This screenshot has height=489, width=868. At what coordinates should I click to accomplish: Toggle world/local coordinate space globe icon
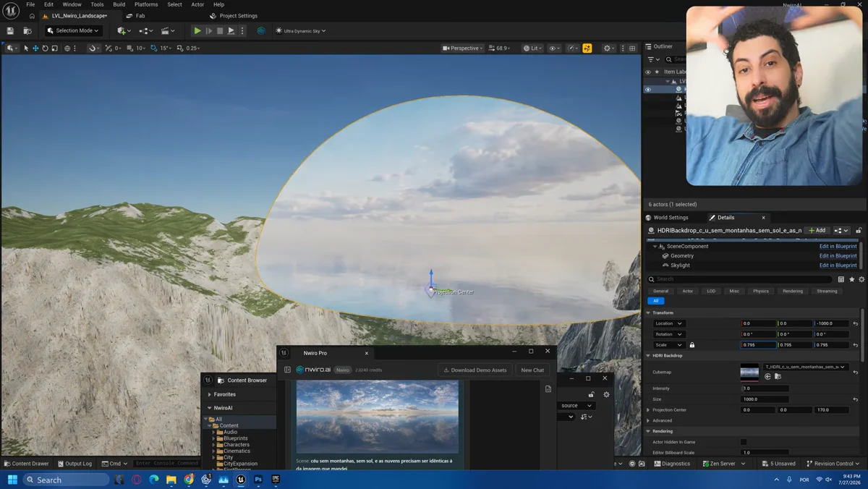[x=67, y=48]
